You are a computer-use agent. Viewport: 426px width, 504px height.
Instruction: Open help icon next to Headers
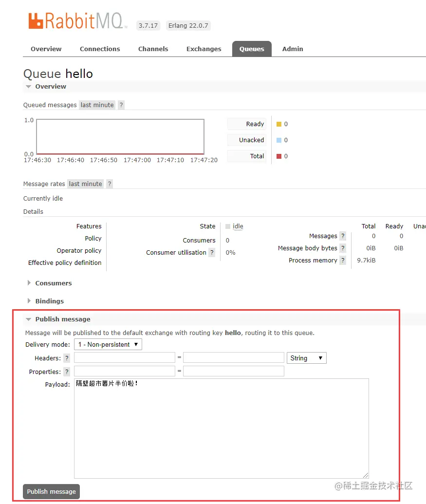tap(67, 358)
